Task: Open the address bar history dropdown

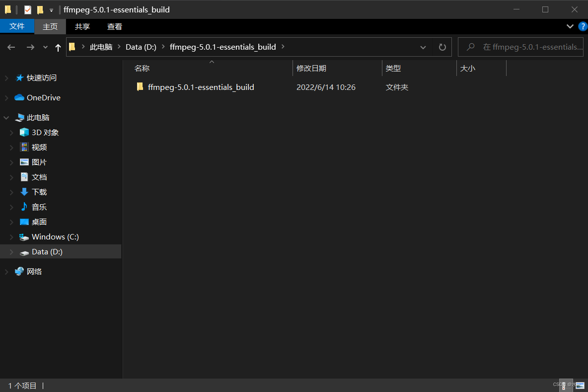Action: (x=423, y=47)
